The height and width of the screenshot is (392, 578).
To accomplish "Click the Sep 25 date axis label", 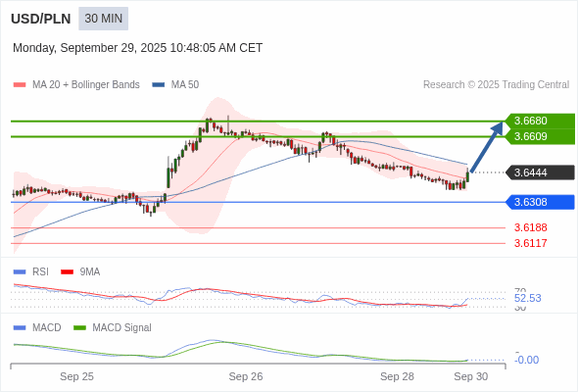I will 76,376.
